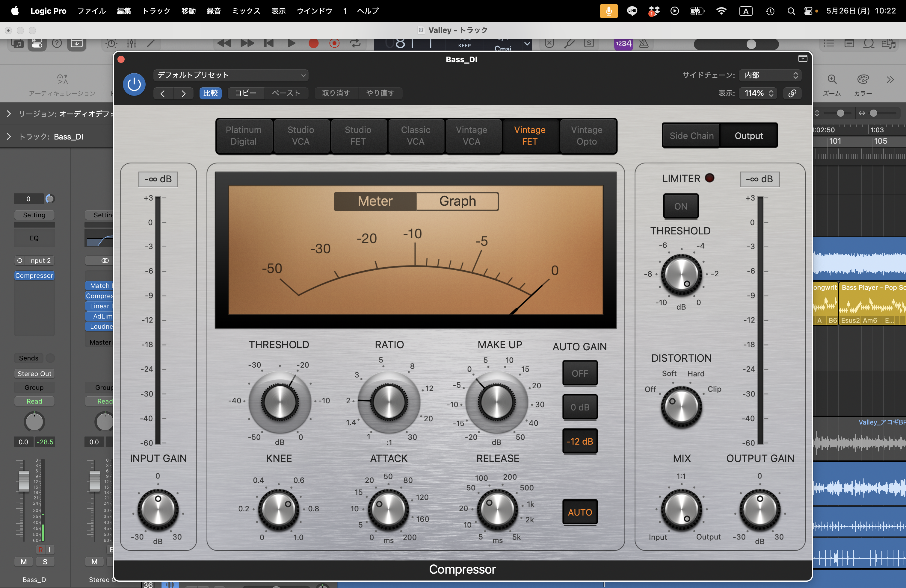Click the Redo (やり直す) button
The image size is (906, 588).
click(x=380, y=93)
